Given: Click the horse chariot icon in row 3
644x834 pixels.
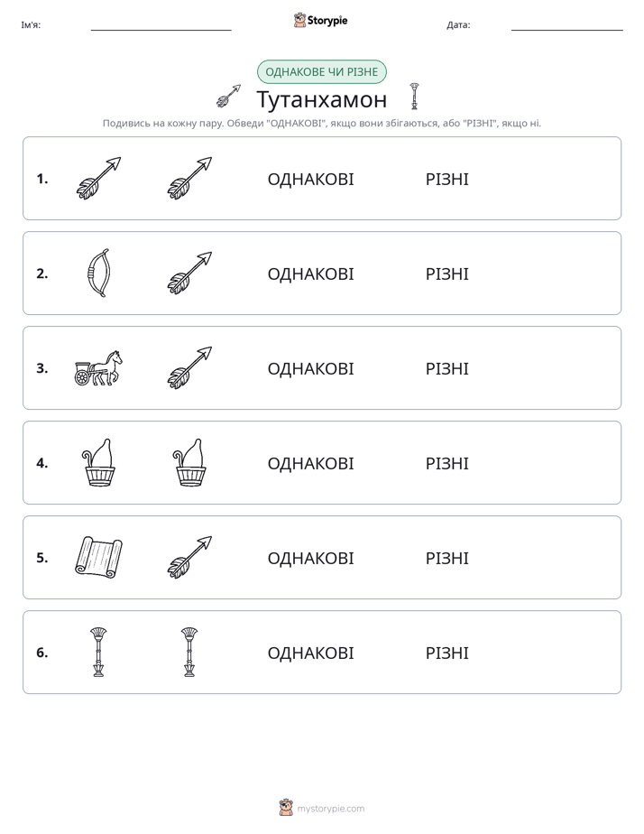Looking at the screenshot, I should pyautogui.click(x=98, y=368).
